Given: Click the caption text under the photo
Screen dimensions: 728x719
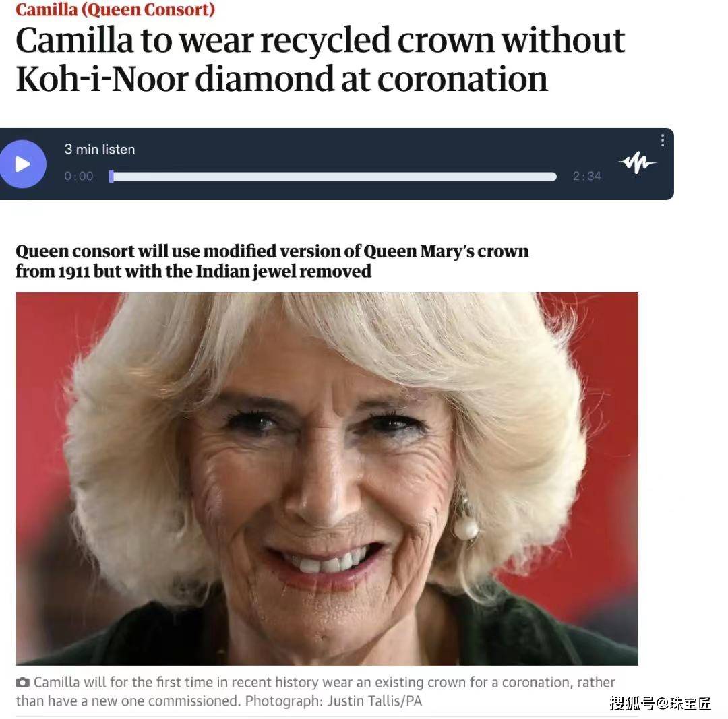Looking at the screenshot, I should [x=315, y=691].
